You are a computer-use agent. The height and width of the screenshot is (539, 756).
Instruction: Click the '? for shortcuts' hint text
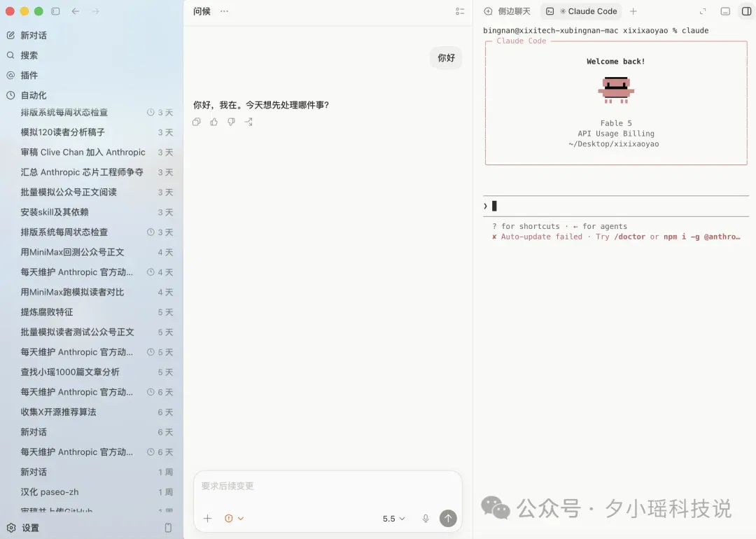tap(526, 227)
